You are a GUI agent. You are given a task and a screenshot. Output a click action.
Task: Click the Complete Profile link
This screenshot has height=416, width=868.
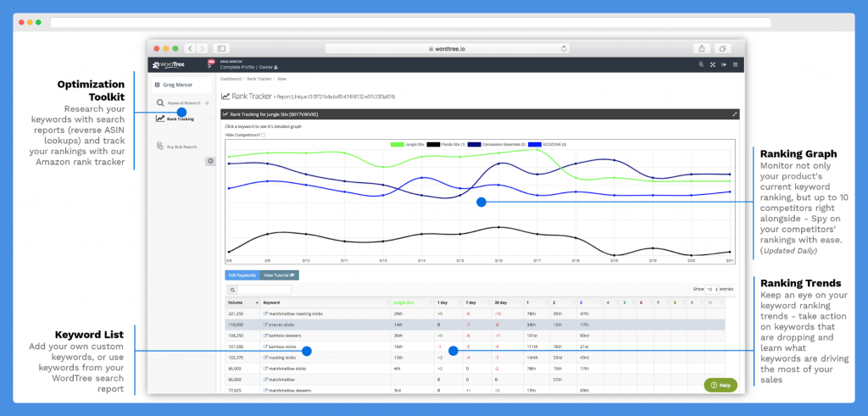coord(238,67)
